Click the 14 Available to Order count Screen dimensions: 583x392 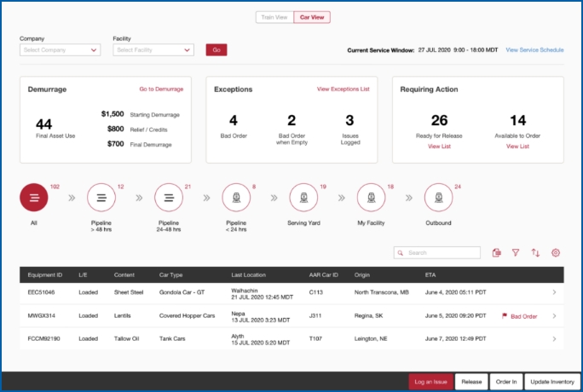point(517,120)
